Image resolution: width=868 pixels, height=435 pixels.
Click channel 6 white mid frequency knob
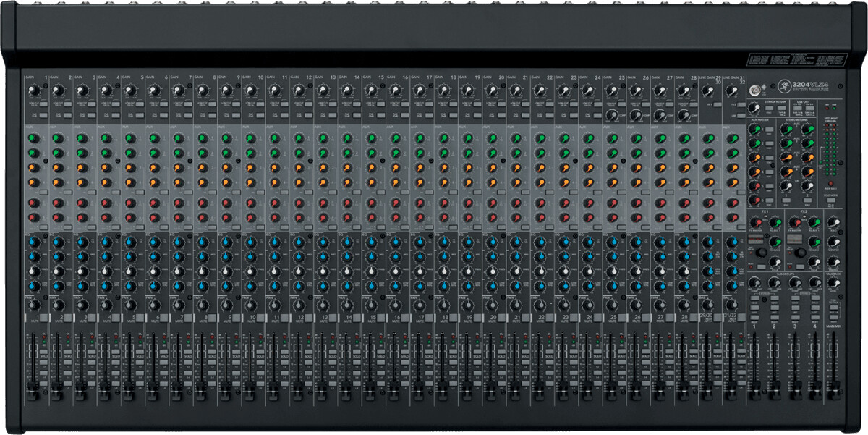(154, 271)
